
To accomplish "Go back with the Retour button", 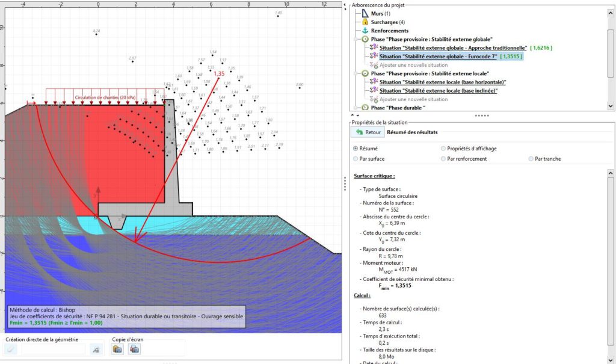I will (368, 132).
